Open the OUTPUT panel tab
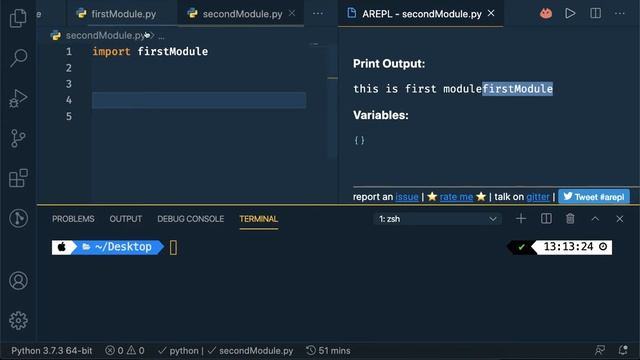 click(x=126, y=219)
